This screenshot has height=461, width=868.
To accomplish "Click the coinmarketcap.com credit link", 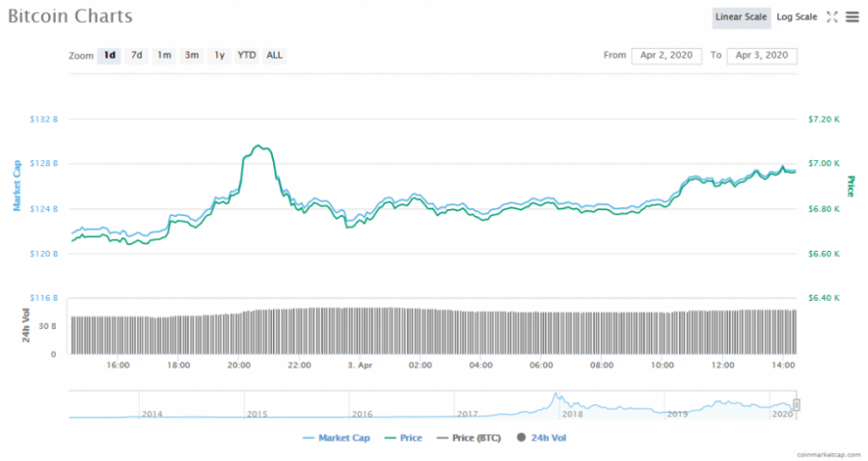I will [x=828, y=454].
